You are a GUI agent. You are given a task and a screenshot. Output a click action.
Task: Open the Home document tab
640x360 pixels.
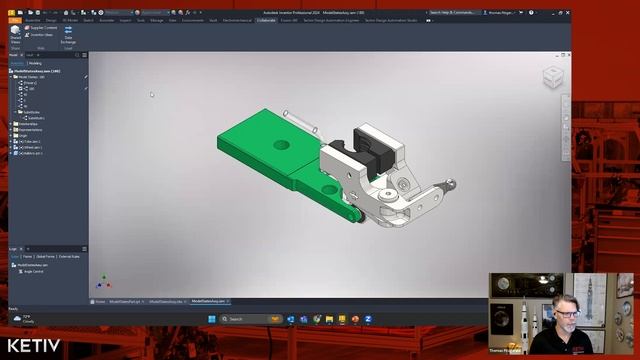point(98,302)
